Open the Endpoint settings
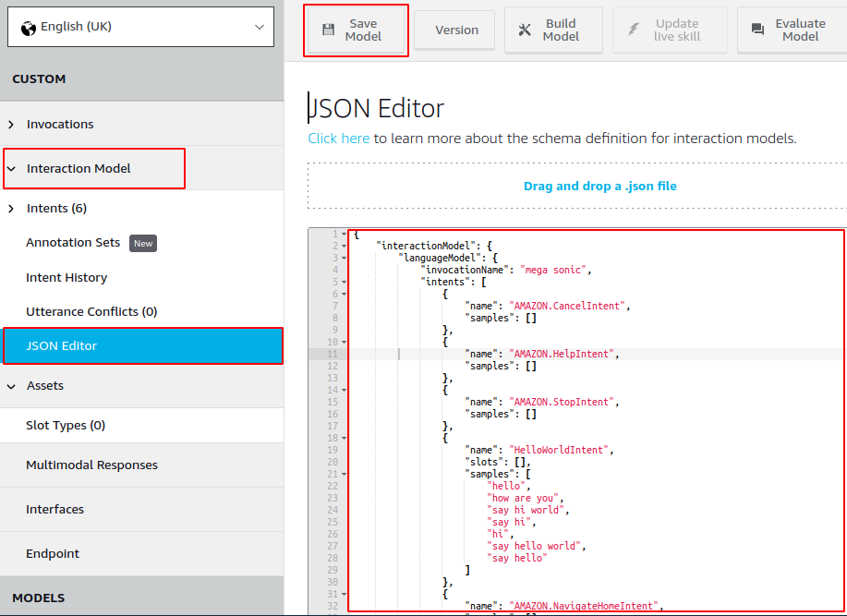The height and width of the screenshot is (616, 847). coord(52,554)
